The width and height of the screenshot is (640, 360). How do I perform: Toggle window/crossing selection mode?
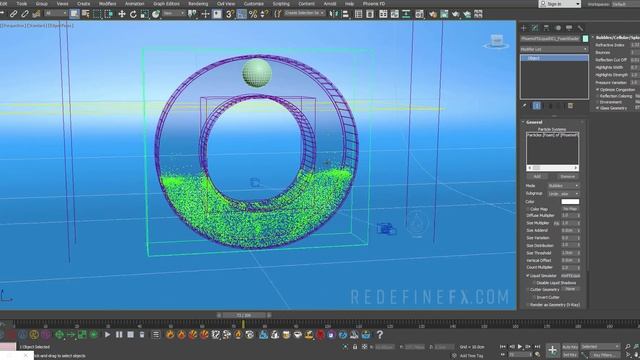tap(109, 14)
